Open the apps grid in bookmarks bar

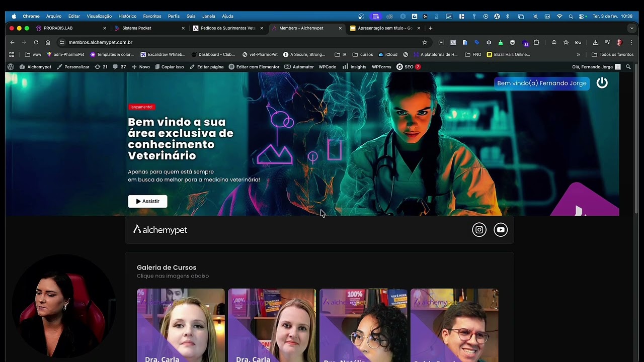tap(12, 54)
